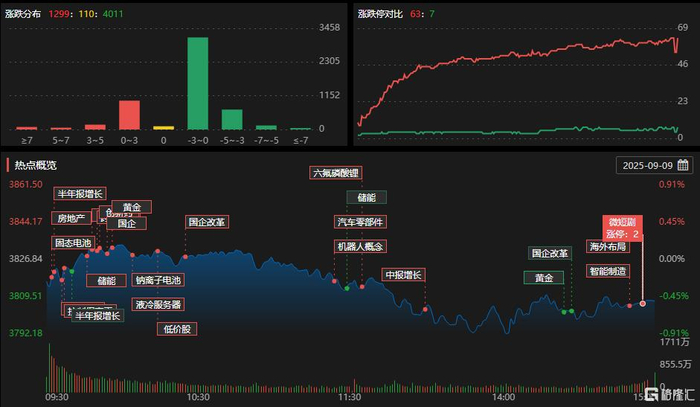The image size is (700, 407).
Task: Click the green 黄金 tag near 14:00
Action: (544, 278)
